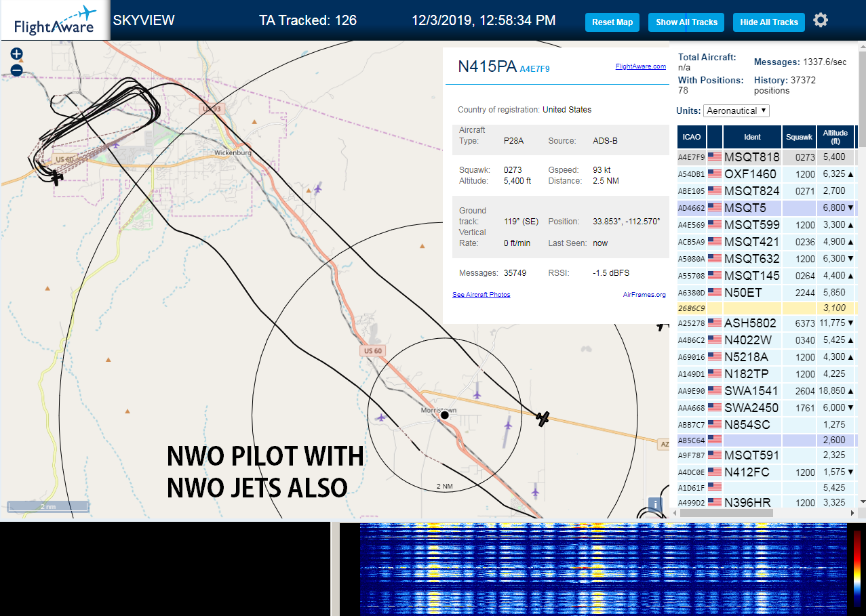Select the OXF1460 aircraft row
The height and width of the screenshot is (616, 866).
(x=766, y=173)
